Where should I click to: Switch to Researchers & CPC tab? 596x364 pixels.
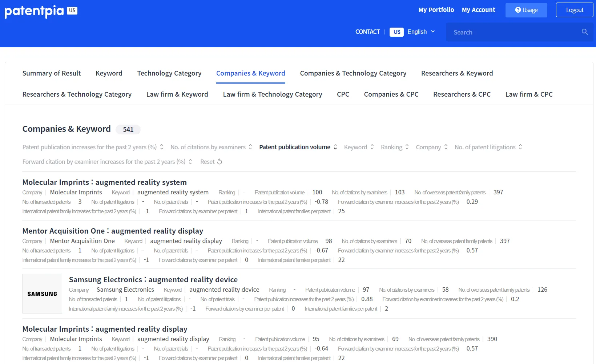pyautogui.click(x=462, y=94)
